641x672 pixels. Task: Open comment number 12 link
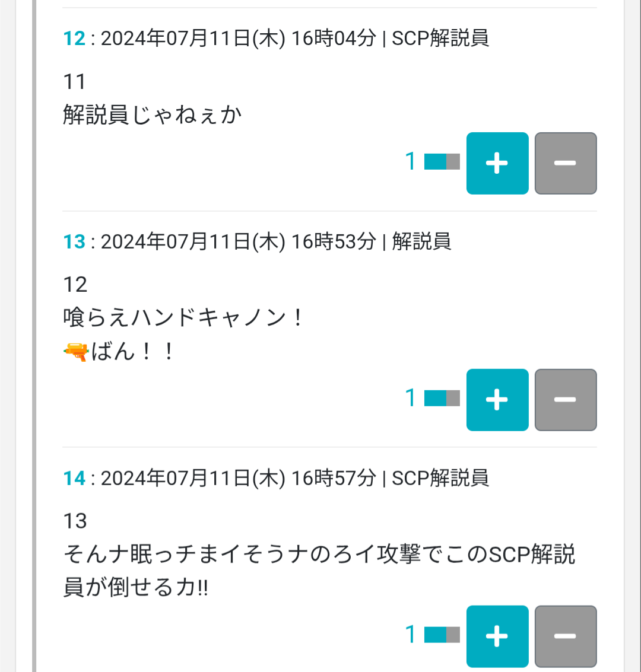click(x=74, y=39)
